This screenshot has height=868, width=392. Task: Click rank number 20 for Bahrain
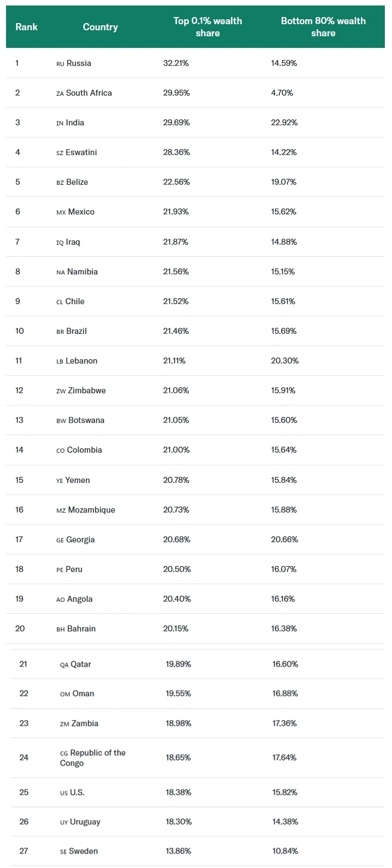20,629
